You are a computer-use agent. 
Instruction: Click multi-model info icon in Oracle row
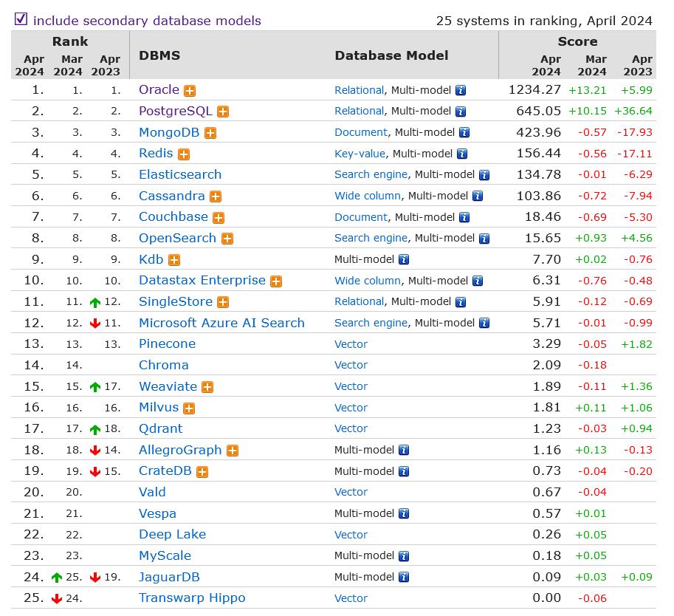point(461,91)
